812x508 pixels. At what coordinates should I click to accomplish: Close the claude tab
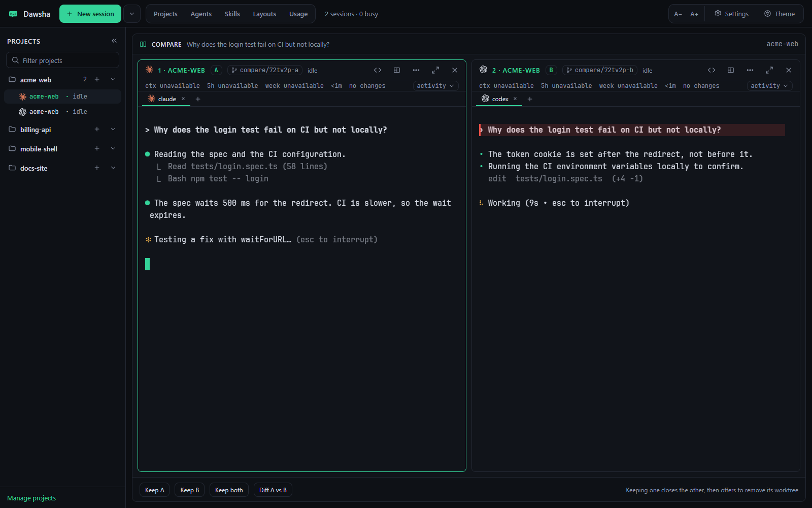[183, 99]
